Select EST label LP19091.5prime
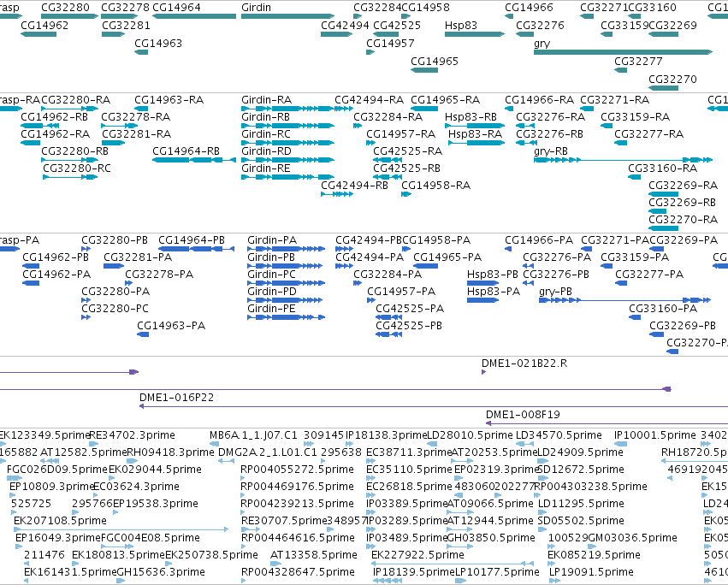Viewport: 728px width, 585px height. click(591, 572)
